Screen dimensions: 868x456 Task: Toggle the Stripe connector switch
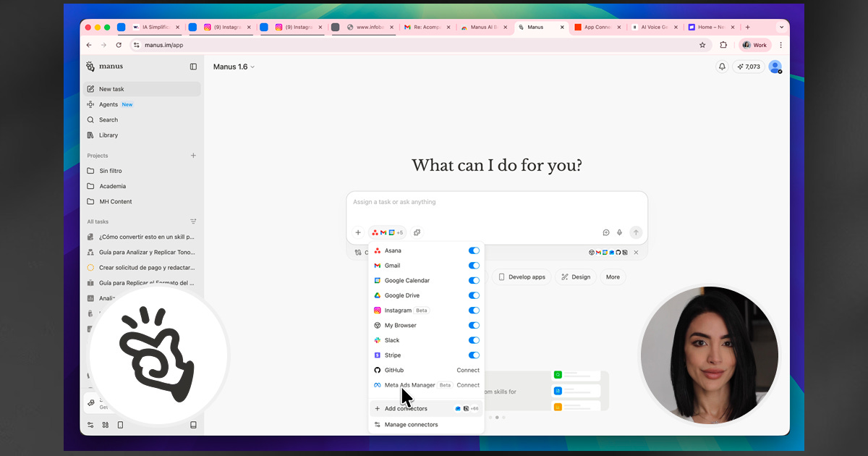click(x=474, y=355)
